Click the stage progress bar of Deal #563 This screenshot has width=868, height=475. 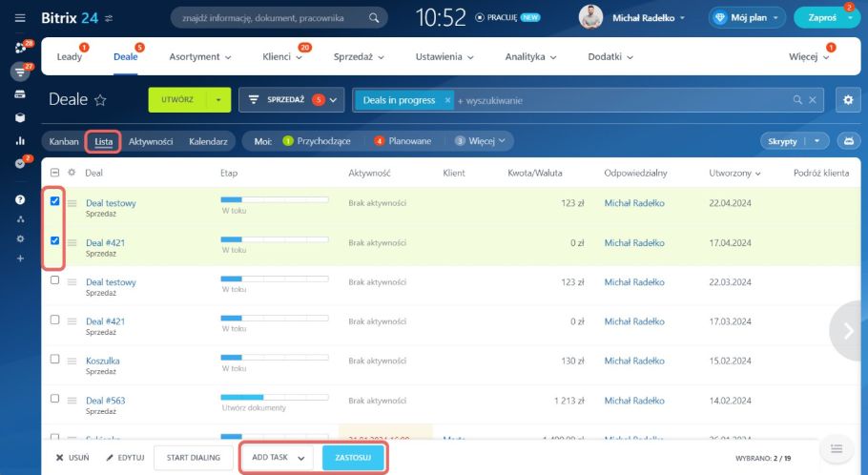[x=275, y=396]
